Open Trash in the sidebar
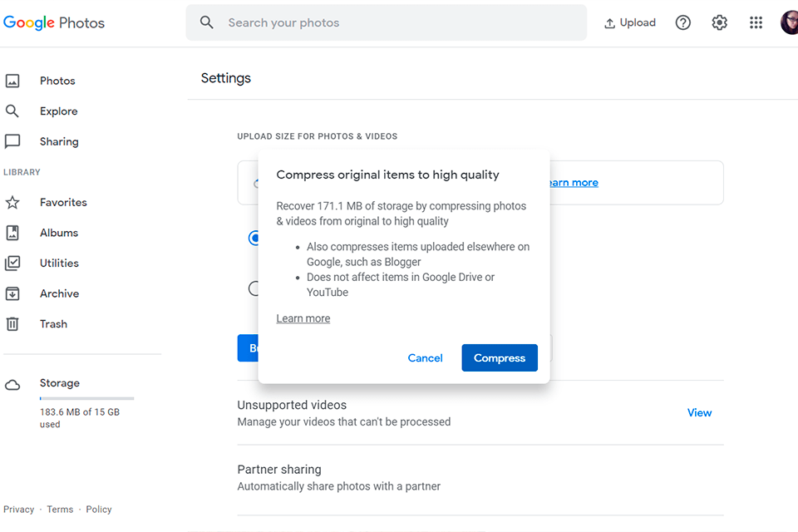The image size is (798, 532). pos(53,324)
